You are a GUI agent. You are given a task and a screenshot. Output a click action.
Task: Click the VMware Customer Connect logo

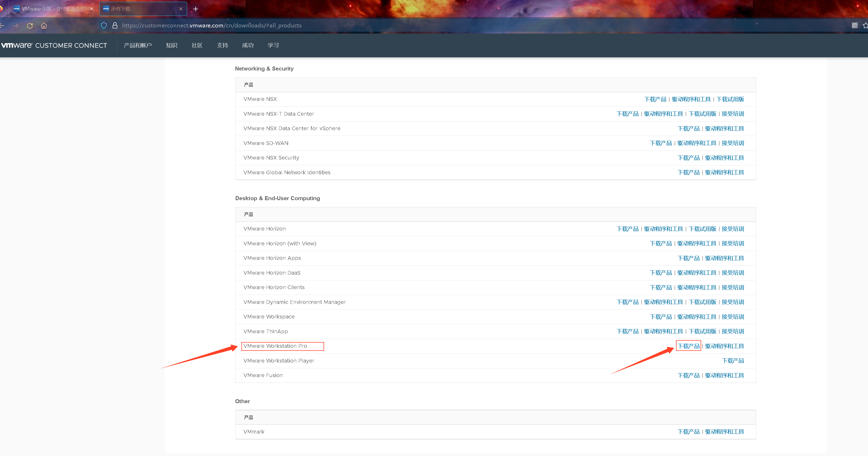54,45
